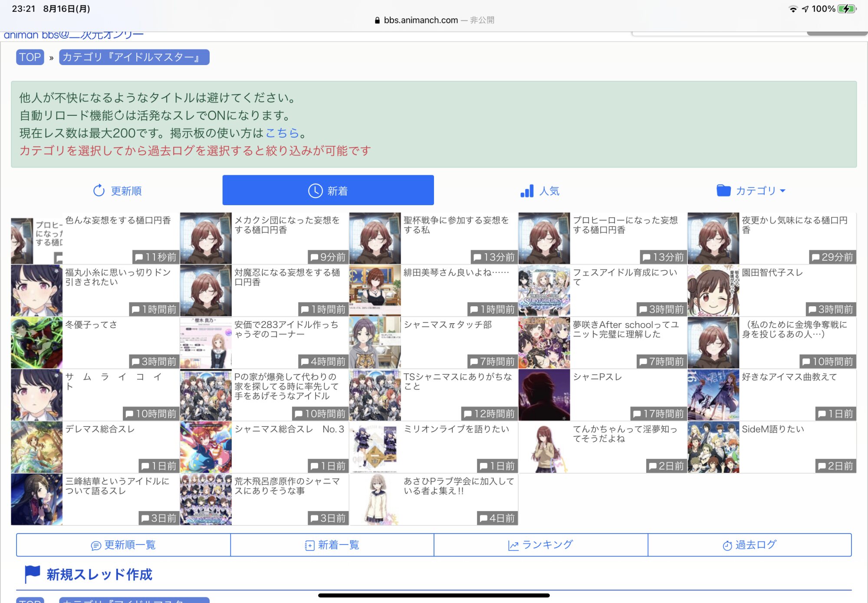Click thumbnail of サムライコイト thread
Screen dimensions: 868x603
tap(36, 395)
